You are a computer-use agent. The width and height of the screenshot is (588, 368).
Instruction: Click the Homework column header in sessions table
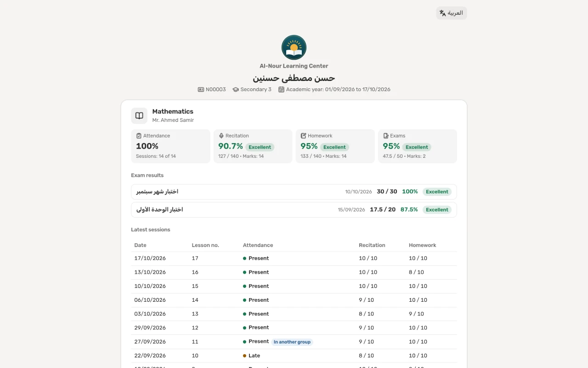pyautogui.click(x=423, y=245)
